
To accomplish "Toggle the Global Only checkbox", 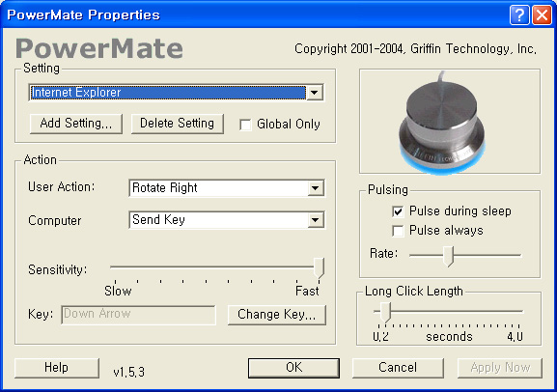I will click(x=245, y=125).
